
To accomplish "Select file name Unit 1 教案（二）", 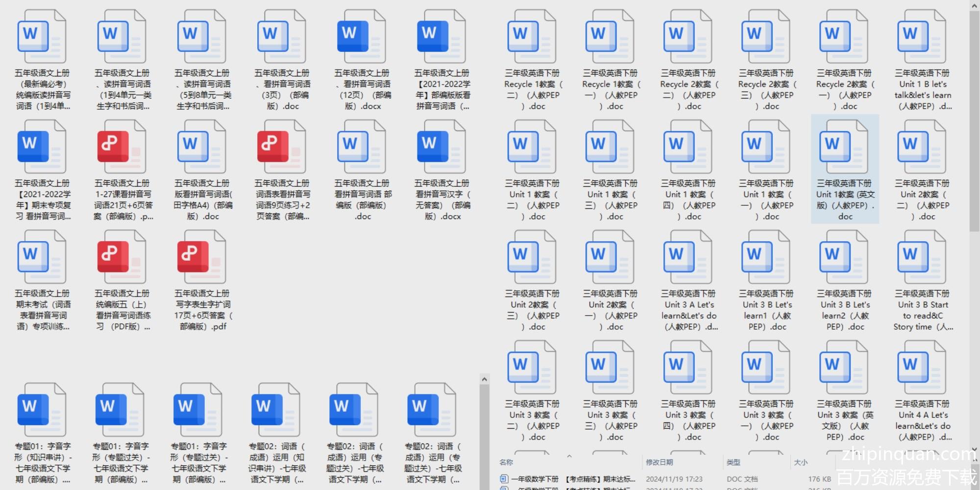I will point(532,199).
